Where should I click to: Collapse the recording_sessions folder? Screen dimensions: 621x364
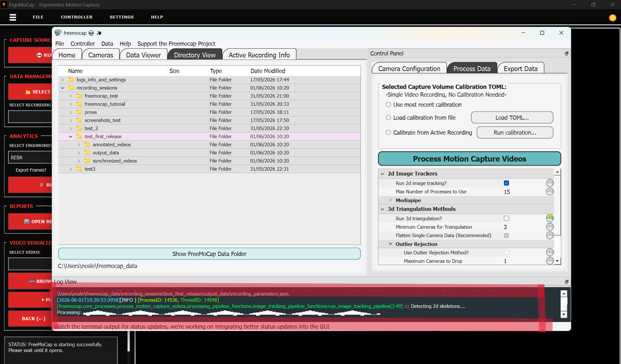click(x=63, y=88)
